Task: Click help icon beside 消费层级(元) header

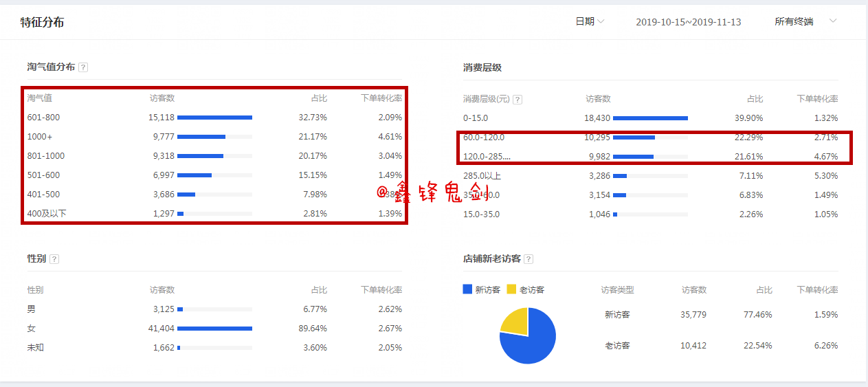Action: [518, 99]
